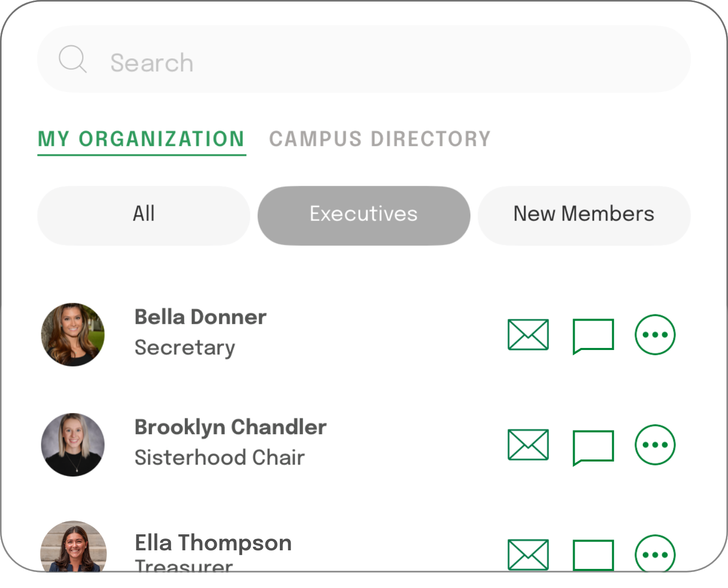The height and width of the screenshot is (588, 728).
Task: Email Bella Donner via envelope icon
Action: pyautogui.click(x=528, y=335)
